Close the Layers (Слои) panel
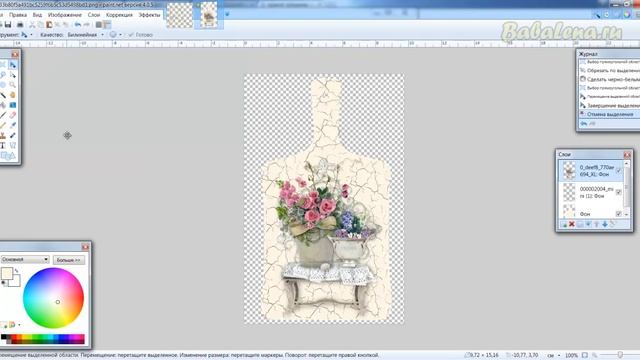Viewport: 640px width, 360px height. pyautogui.click(x=627, y=154)
